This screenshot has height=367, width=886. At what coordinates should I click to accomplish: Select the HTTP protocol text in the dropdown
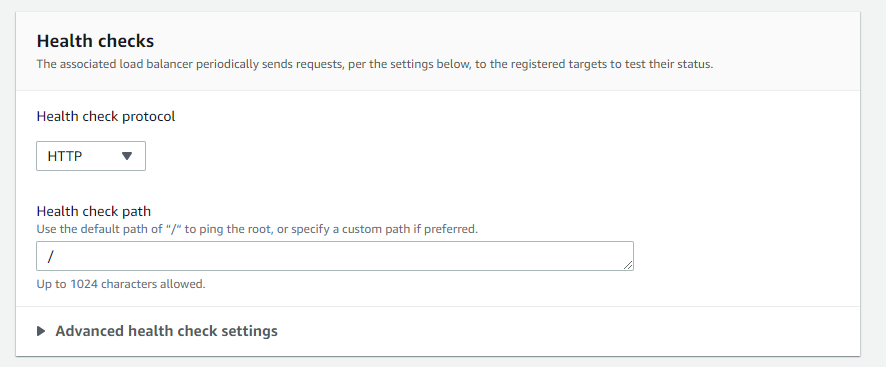(65, 156)
